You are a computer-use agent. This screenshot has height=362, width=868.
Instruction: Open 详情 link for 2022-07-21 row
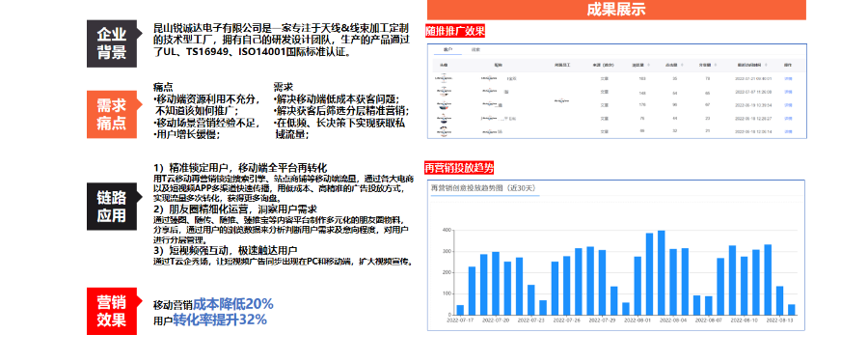coord(788,79)
